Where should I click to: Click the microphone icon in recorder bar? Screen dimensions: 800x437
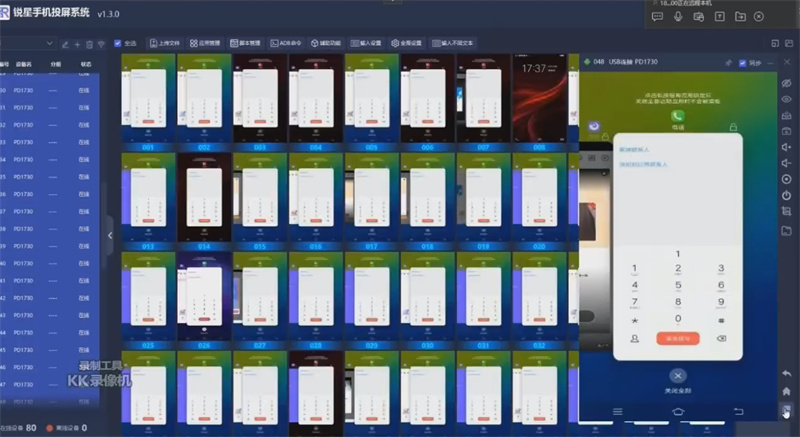click(678, 17)
